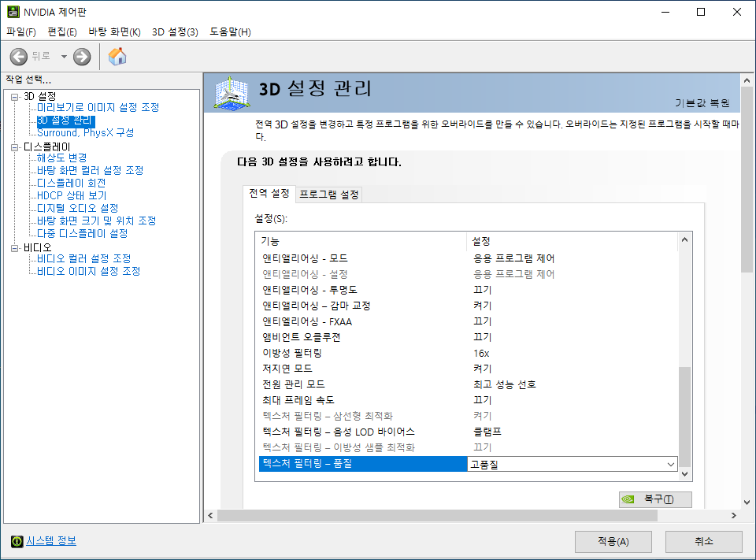
Task: Select the 앤티앨리어싱 - 투명도 row
Action: (468, 290)
